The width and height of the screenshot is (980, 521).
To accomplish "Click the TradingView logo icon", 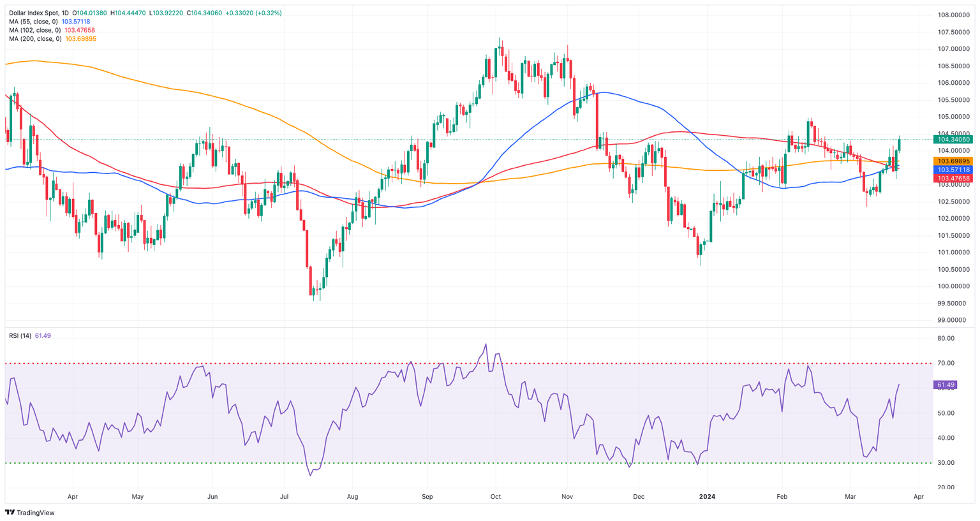I will coord(10,513).
